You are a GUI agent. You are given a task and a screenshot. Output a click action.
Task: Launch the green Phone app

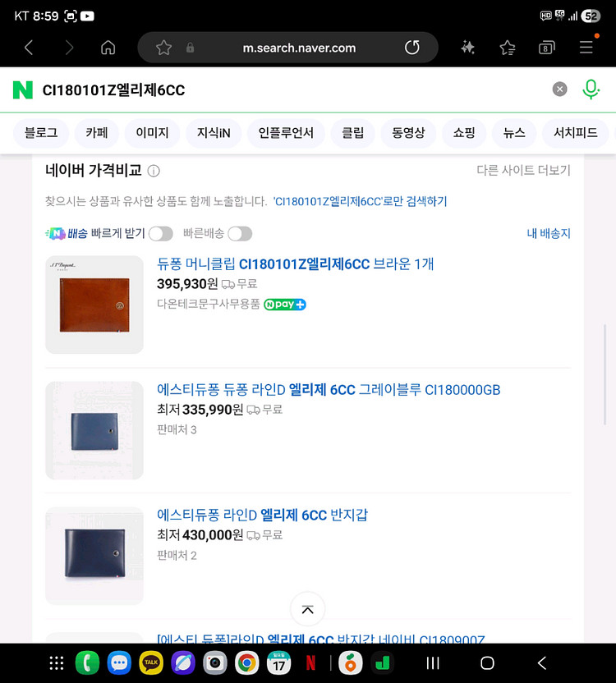pyautogui.click(x=87, y=663)
